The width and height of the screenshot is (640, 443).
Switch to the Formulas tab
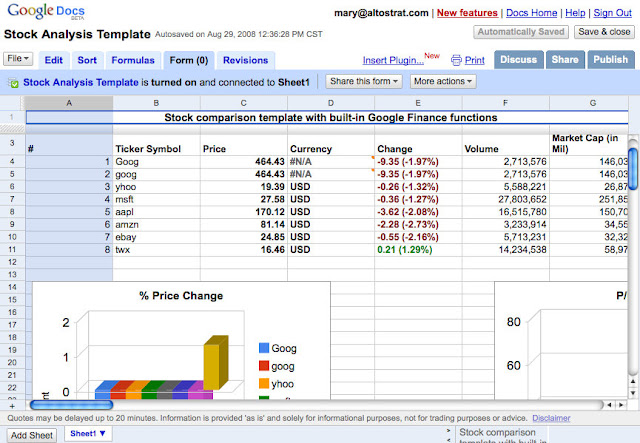coord(132,60)
